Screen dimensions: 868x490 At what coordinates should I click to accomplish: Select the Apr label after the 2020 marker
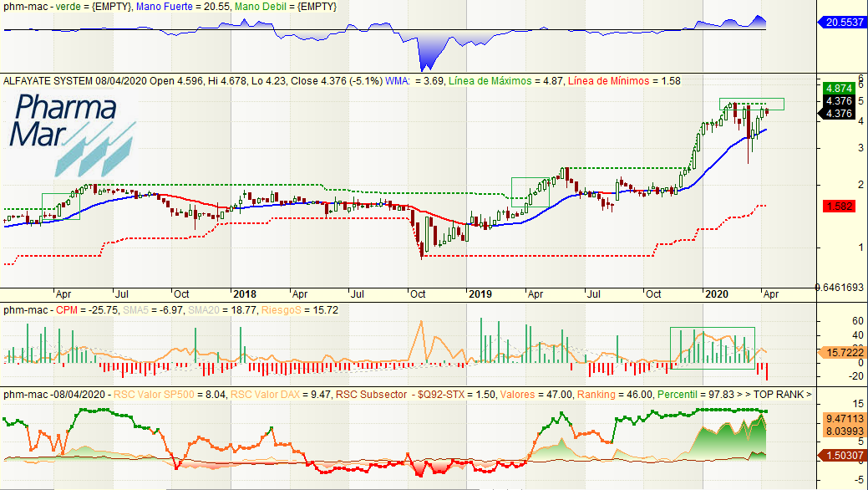click(770, 294)
